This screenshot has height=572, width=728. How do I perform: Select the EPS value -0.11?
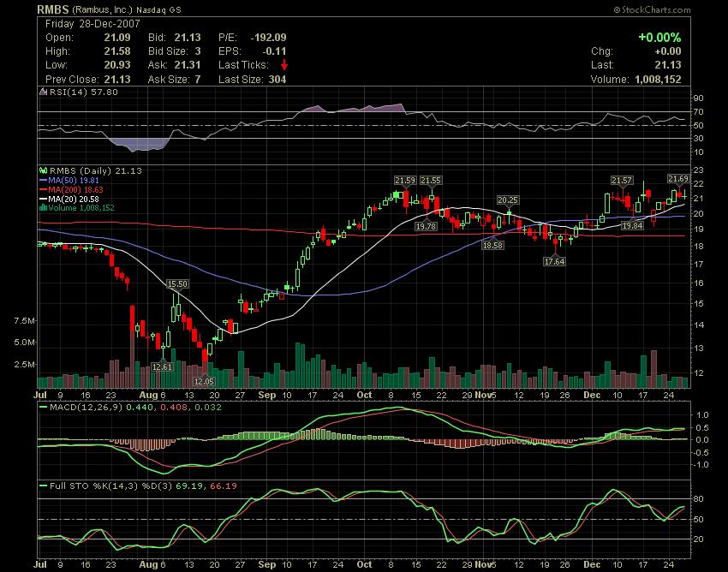pos(274,51)
